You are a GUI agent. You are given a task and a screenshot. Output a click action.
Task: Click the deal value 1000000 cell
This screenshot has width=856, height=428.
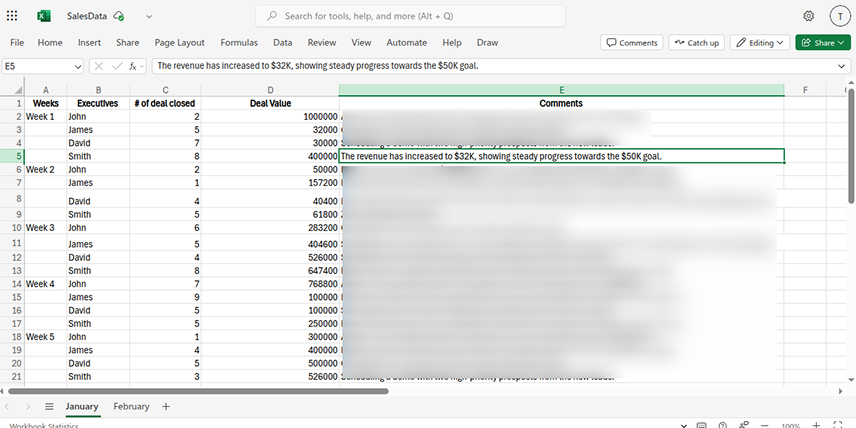tap(270, 116)
